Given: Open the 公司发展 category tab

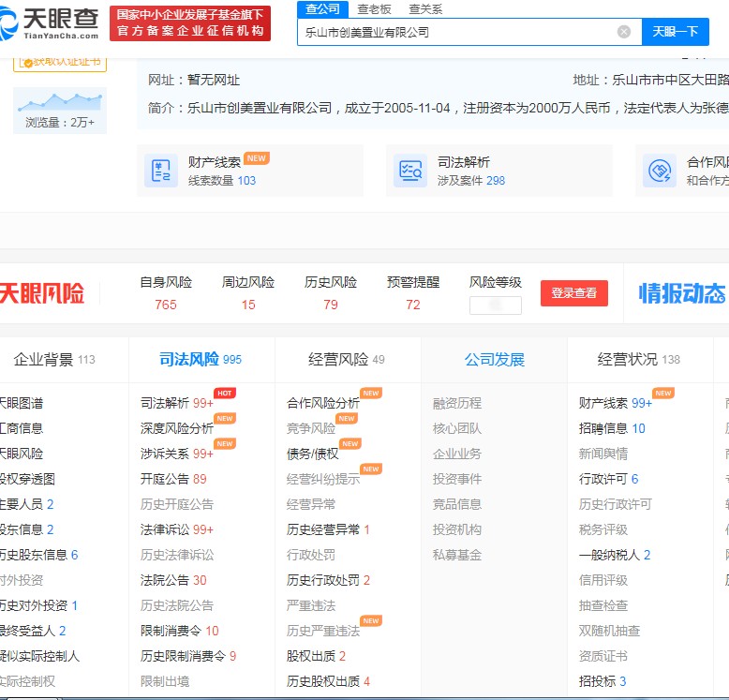Looking at the screenshot, I should [x=494, y=360].
